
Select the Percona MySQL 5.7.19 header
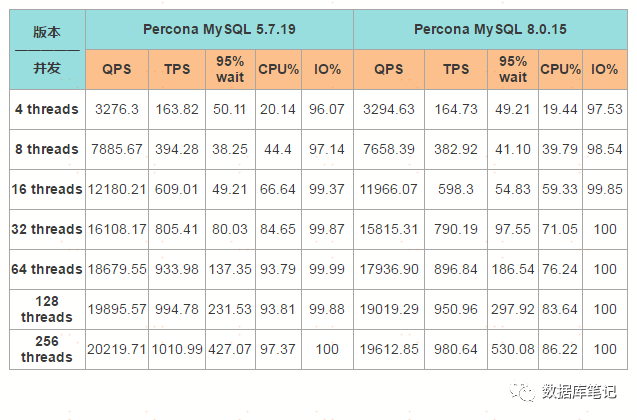[218, 29]
